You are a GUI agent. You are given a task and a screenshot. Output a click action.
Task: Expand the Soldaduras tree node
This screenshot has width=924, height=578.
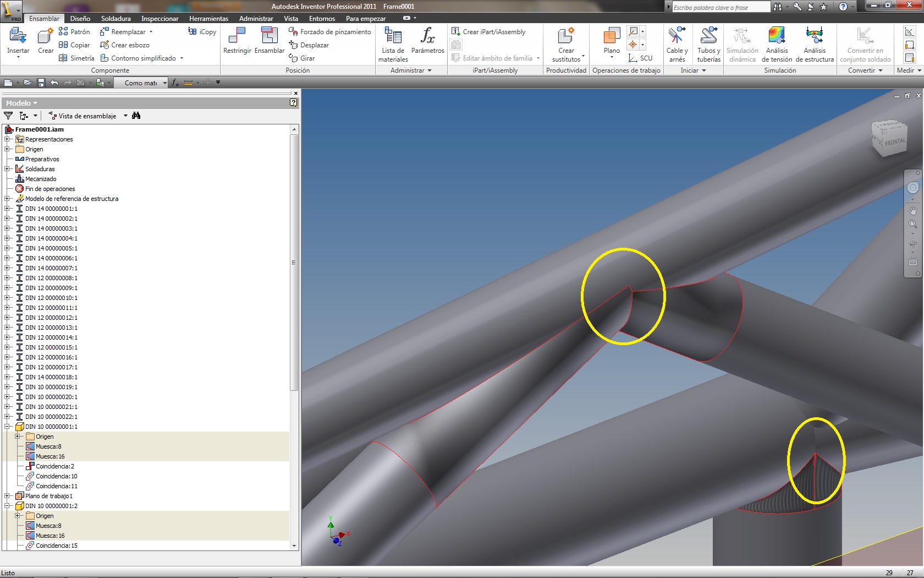7,169
